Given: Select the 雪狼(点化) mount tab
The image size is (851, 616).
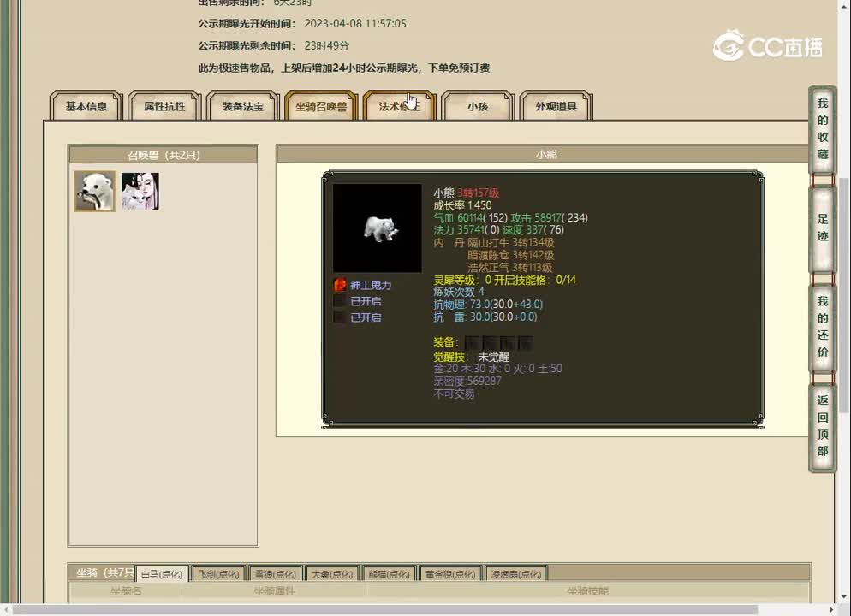Looking at the screenshot, I should (x=275, y=574).
